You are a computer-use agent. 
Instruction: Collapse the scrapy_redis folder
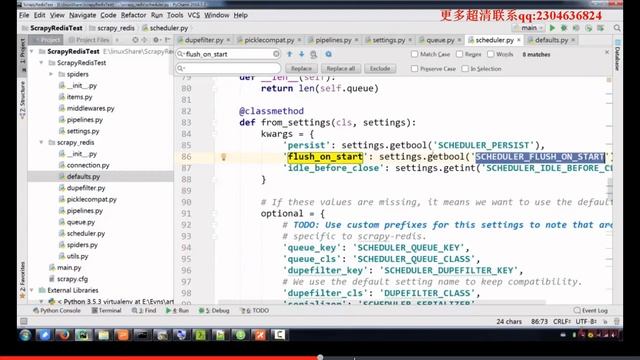pos(41,142)
